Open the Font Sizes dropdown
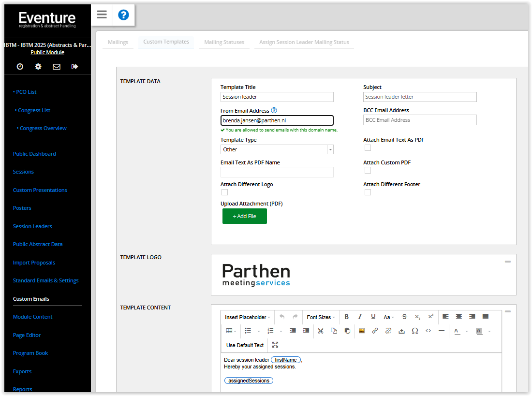 (321, 317)
